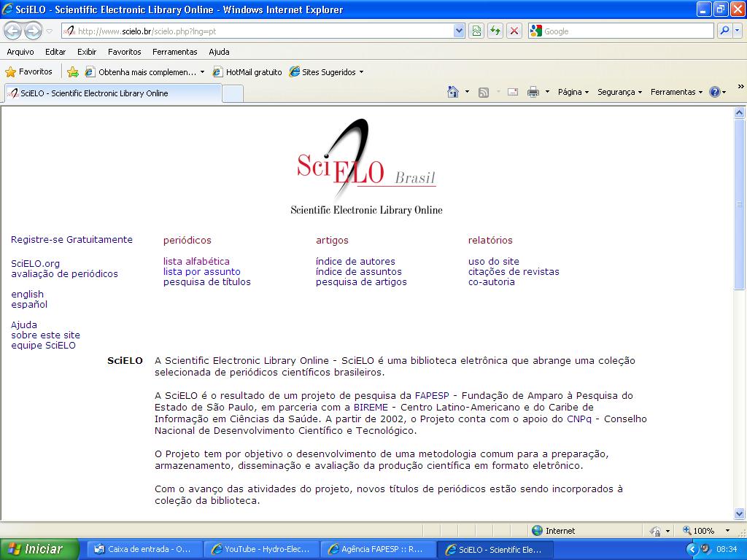Open the sobre este site link
Viewport: 747px width, 560px height.
[x=45, y=335]
